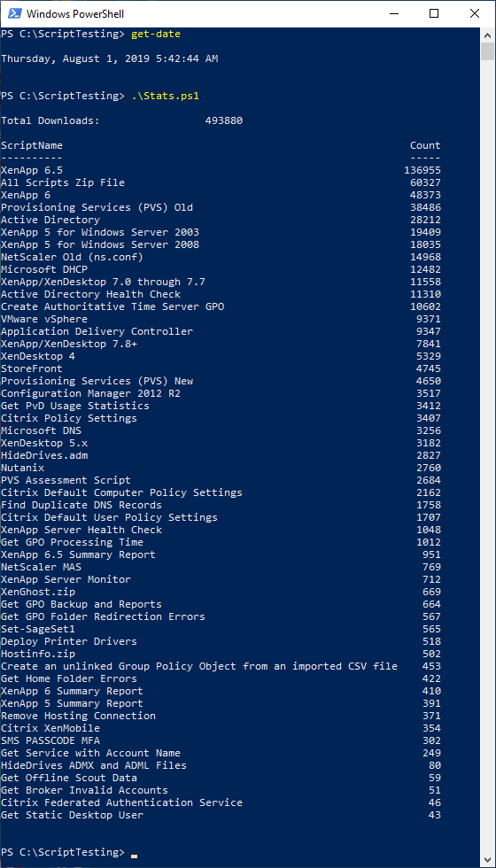Viewport: 496px width, 868px height.
Task: Click the blinking cursor at the prompt
Action: [x=134, y=856]
